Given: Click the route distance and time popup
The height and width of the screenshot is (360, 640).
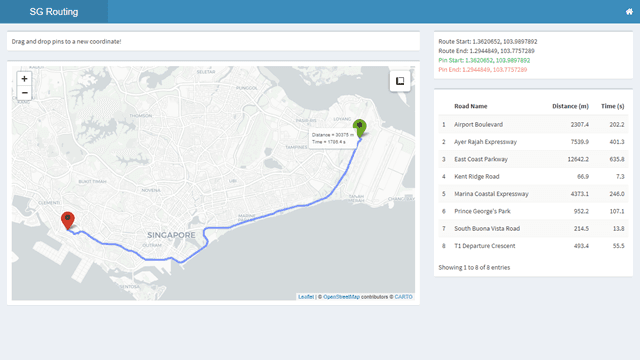Looking at the screenshot, I should [332, 138].
